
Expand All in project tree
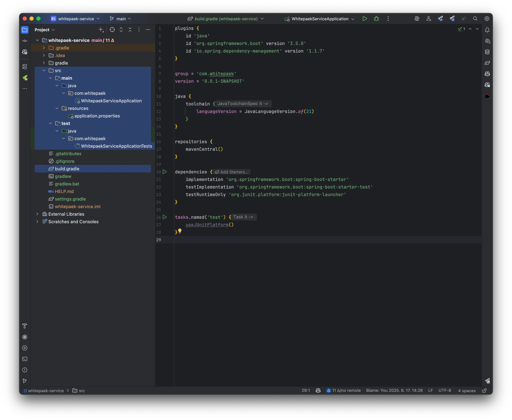point(121,30)
